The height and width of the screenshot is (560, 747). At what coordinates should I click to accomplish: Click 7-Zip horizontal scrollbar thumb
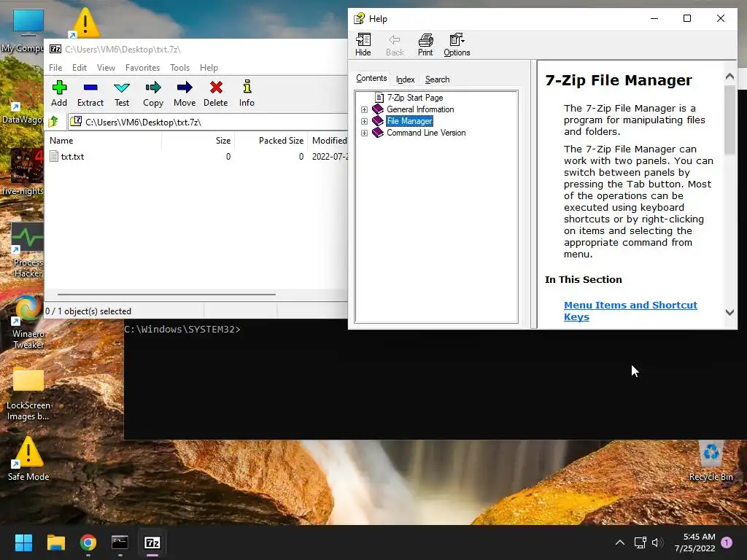tap(166, 295)
